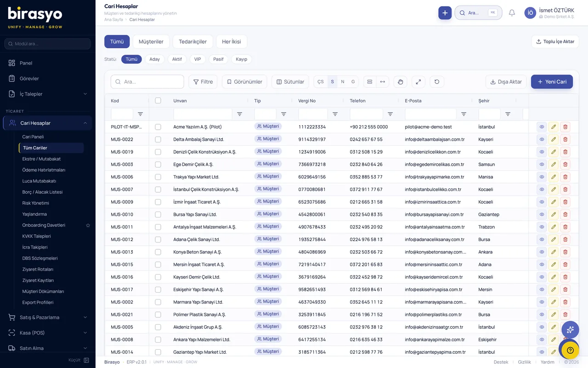Click the Yeni Cari button
This screenshot has width=588, height=368.
(552, 82)
